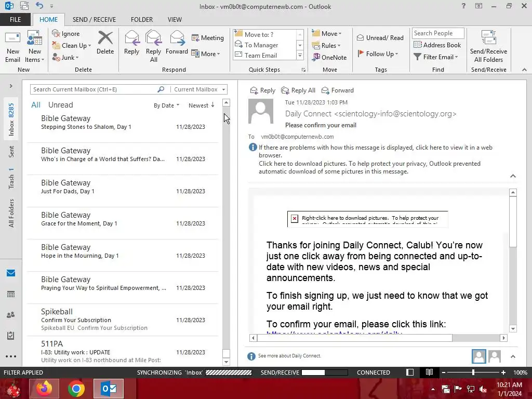
Task: Click Send/Receive All Folders
Action: (488, 46)
